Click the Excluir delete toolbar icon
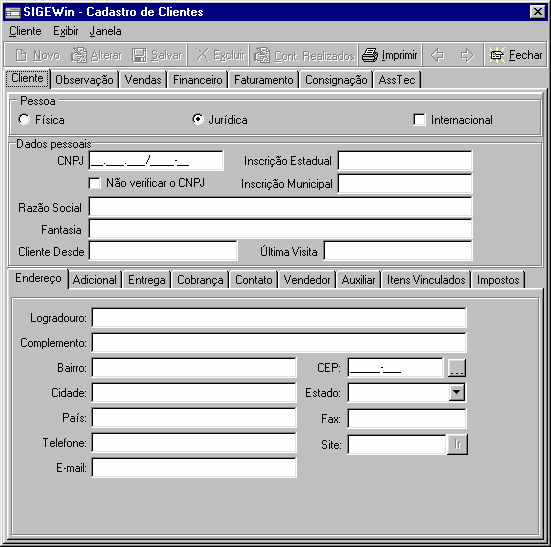The width and height of the screenshot is (551, 547). tap(202, 55)
